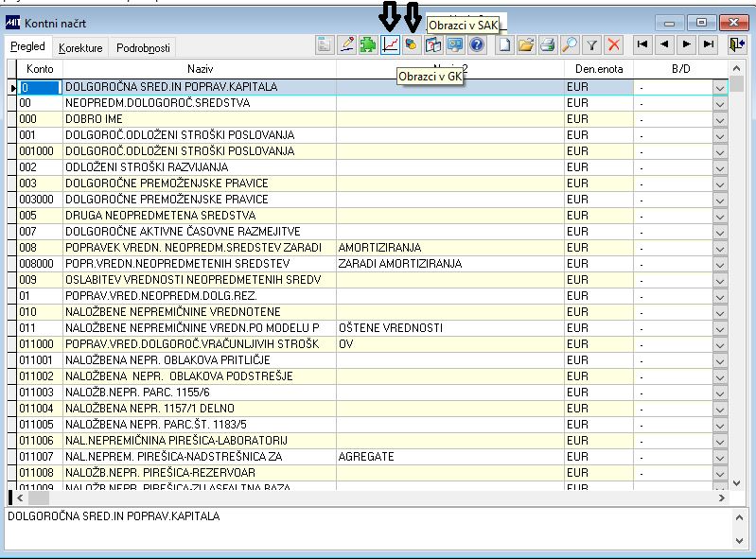Image resolution: width=756 pixels, height=559 pixels.
Task: Click the funnel filter icon
Action: [591, 44]
